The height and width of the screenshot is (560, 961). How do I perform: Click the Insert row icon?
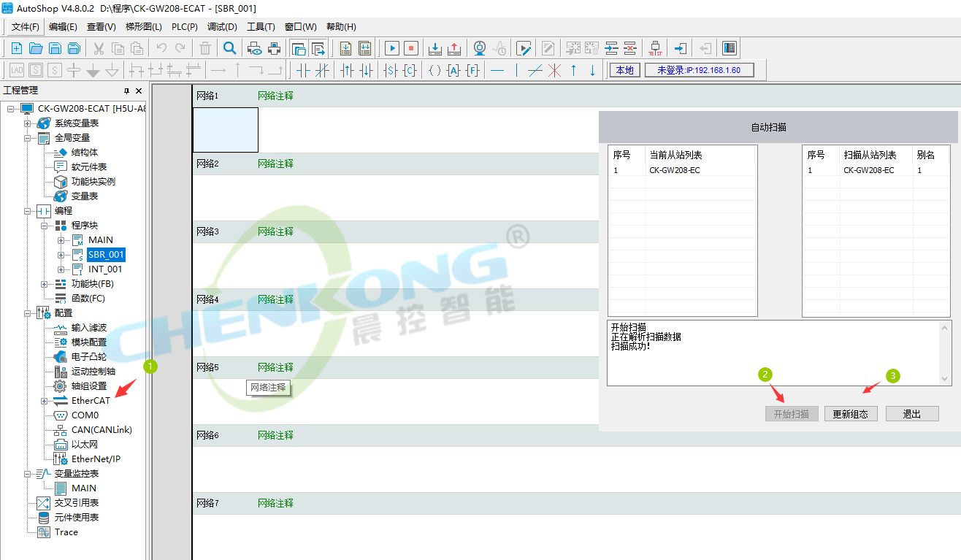point(611,48)
